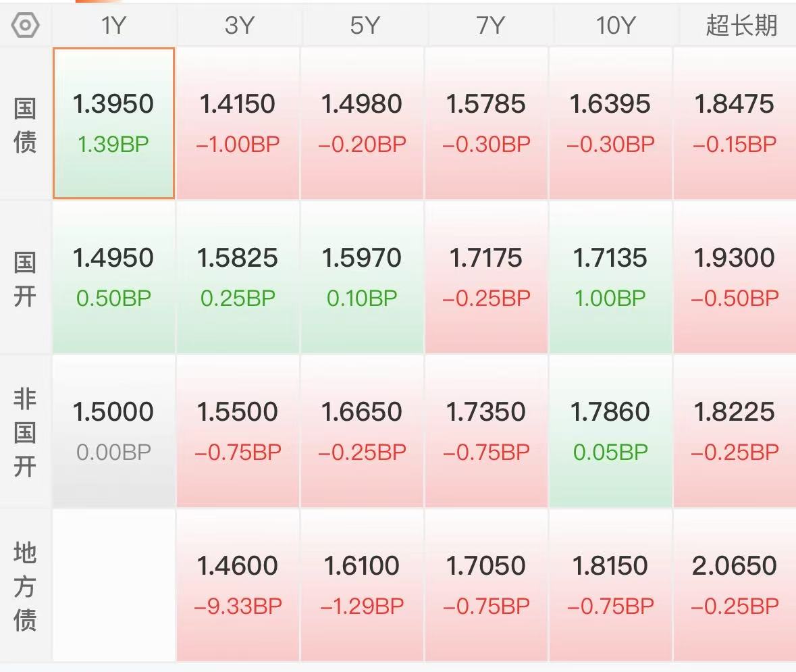Open 地方债 3Y cell with -9.33BP
This screenshot has height=672, width=796.
238,585
